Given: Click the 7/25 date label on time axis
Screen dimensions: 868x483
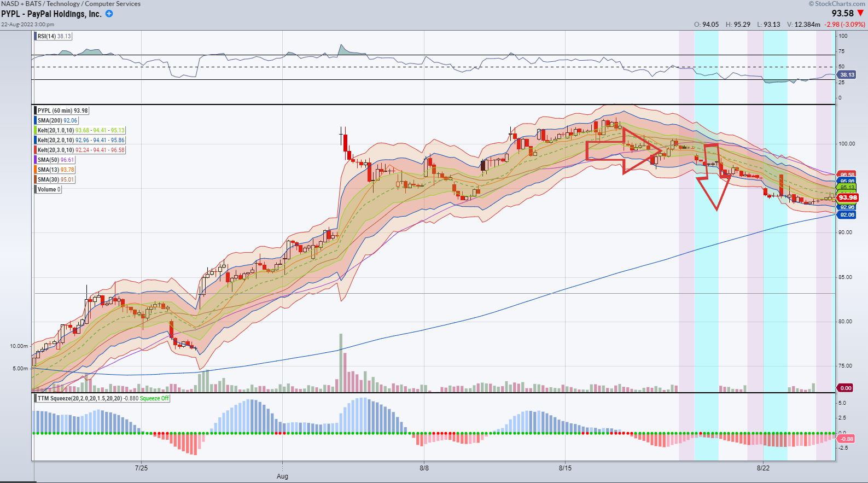Looking at the screenshot, I should point(142,468).
